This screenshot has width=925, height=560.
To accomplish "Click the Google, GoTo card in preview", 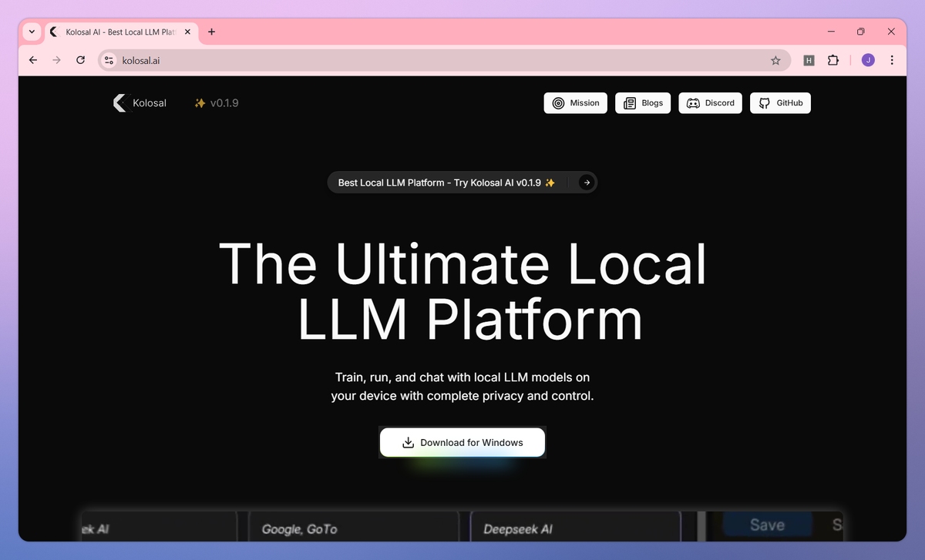I will [354, 526].
